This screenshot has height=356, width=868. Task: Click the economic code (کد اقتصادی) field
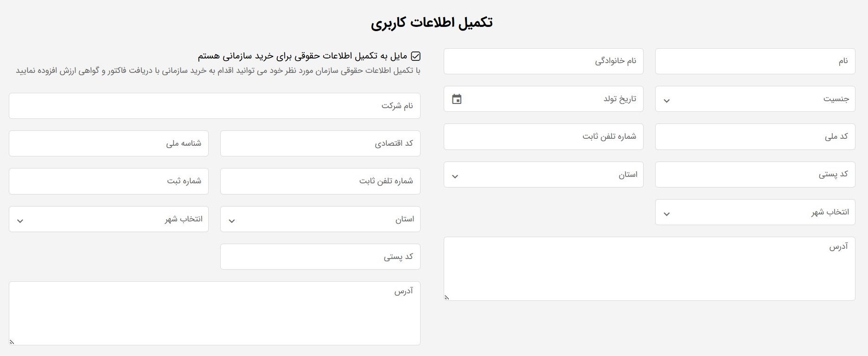(x=320, y=143)
